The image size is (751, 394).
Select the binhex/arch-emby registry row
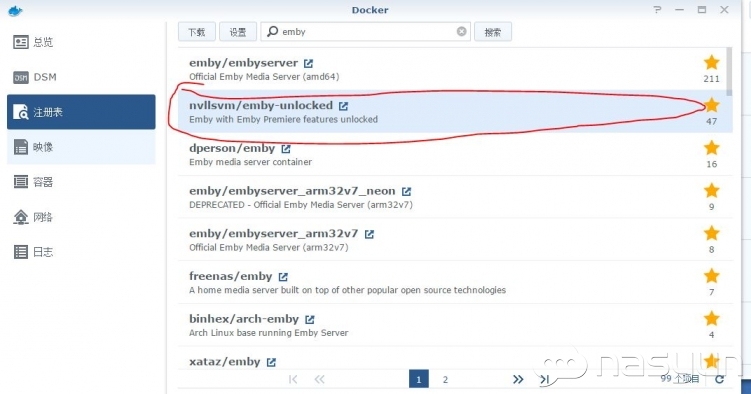pyautogui.click(x=455, y=325)
